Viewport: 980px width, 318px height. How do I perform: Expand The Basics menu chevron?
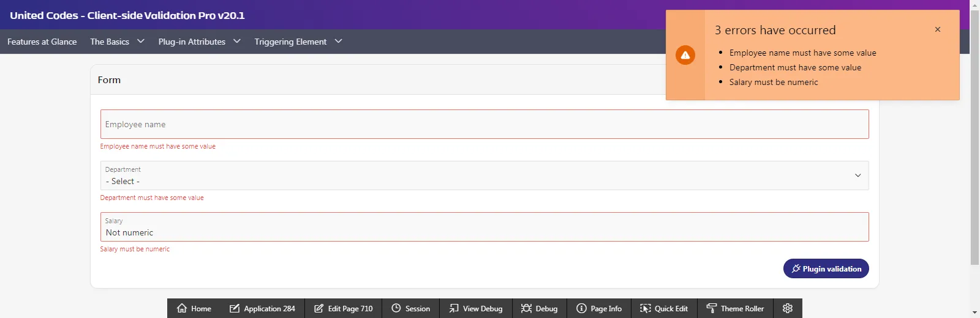coord(141,42)
